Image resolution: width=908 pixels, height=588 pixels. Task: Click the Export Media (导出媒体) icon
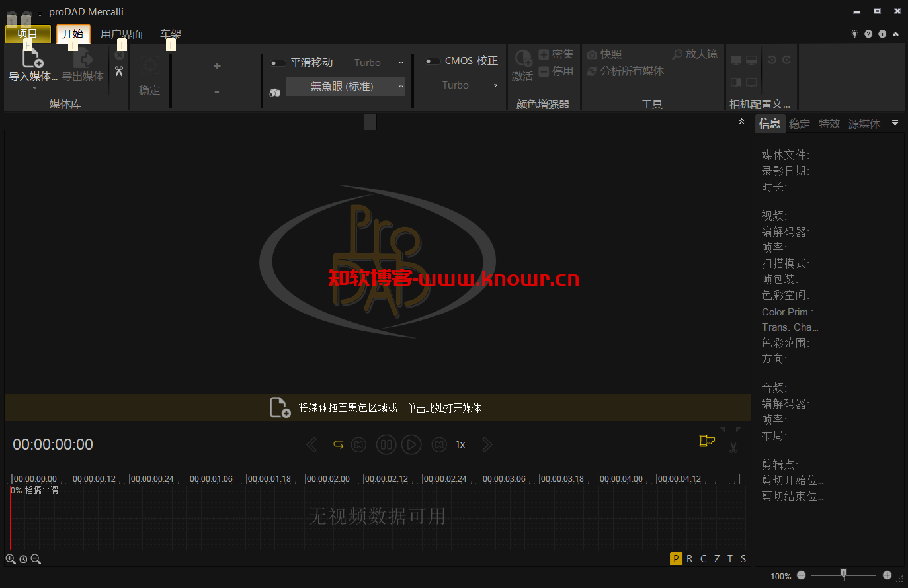83,58
